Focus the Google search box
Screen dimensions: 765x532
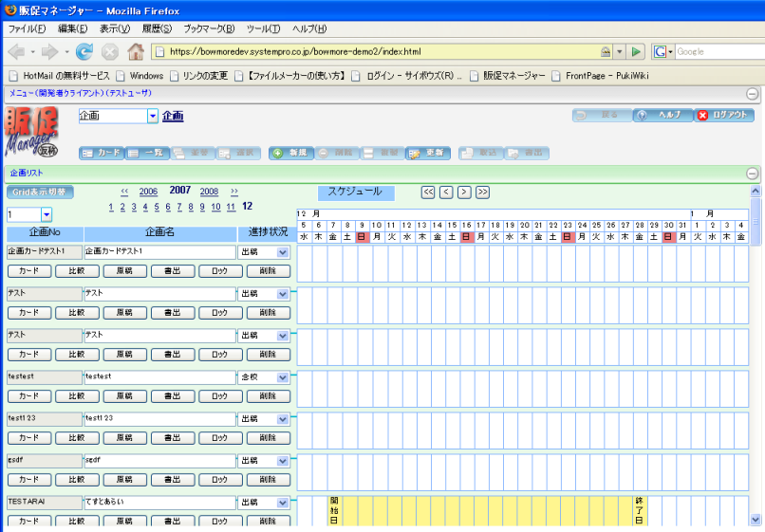point(719,52)
